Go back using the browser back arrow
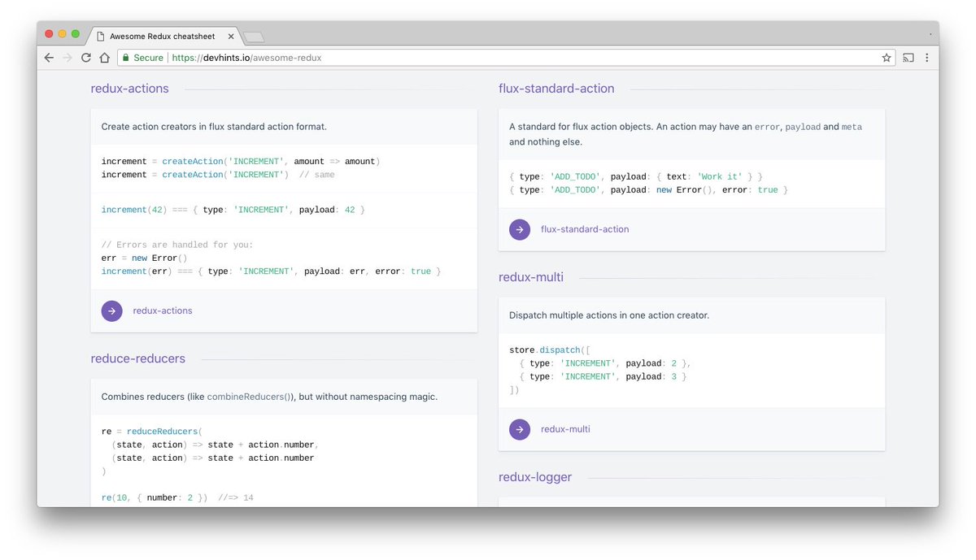The image size is (976, 560). pos(49,58)
